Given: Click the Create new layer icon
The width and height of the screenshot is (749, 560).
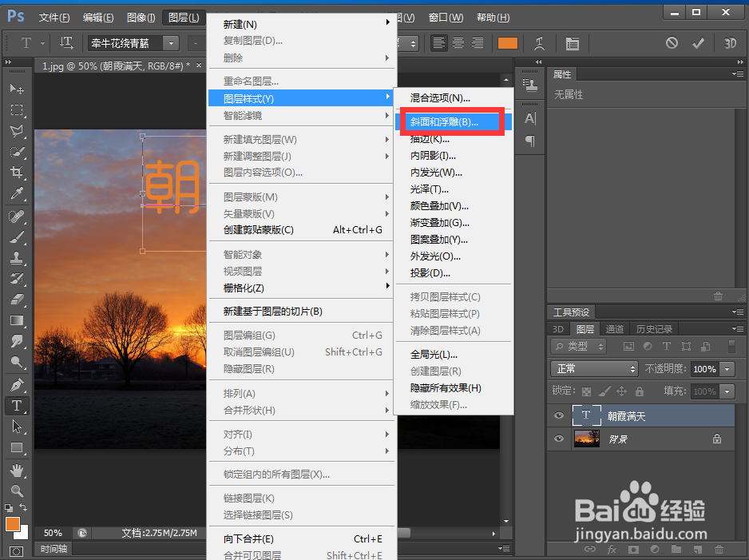Looking at the screenshot, I should (698, 550).
